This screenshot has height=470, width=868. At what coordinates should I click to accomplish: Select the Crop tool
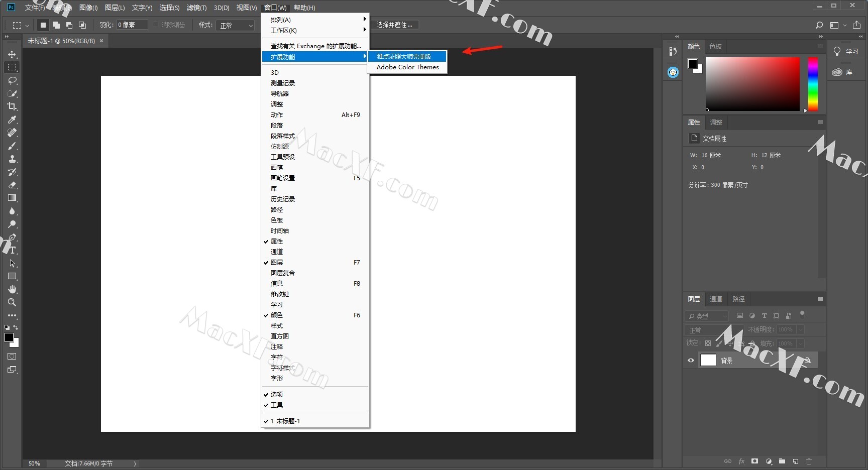click(12, 106)
